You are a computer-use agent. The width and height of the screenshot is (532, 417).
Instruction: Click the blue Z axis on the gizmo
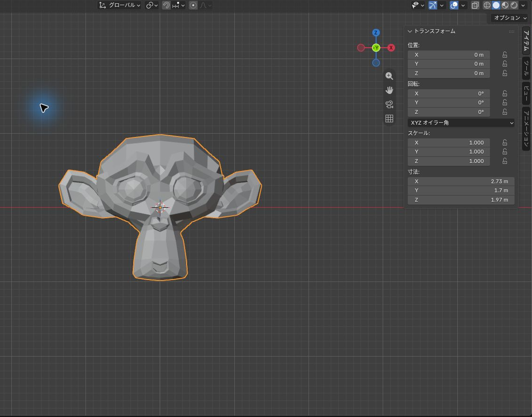click(376, 33)
